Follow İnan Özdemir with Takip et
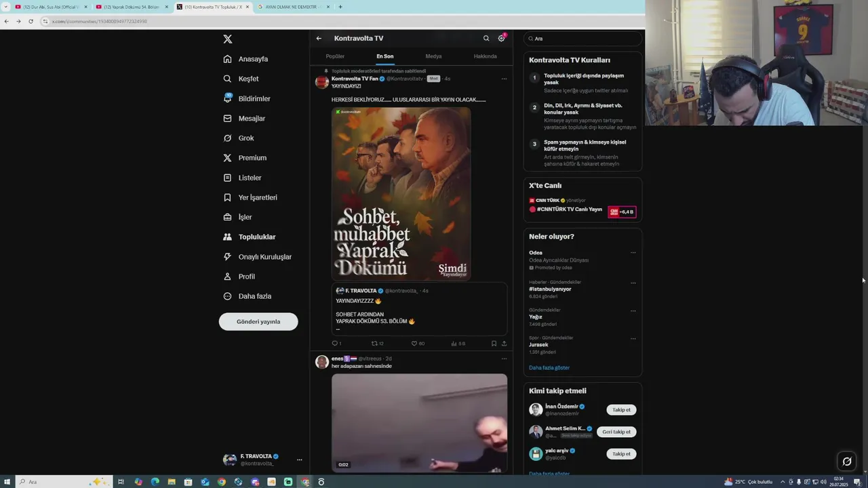 [621, 410]
